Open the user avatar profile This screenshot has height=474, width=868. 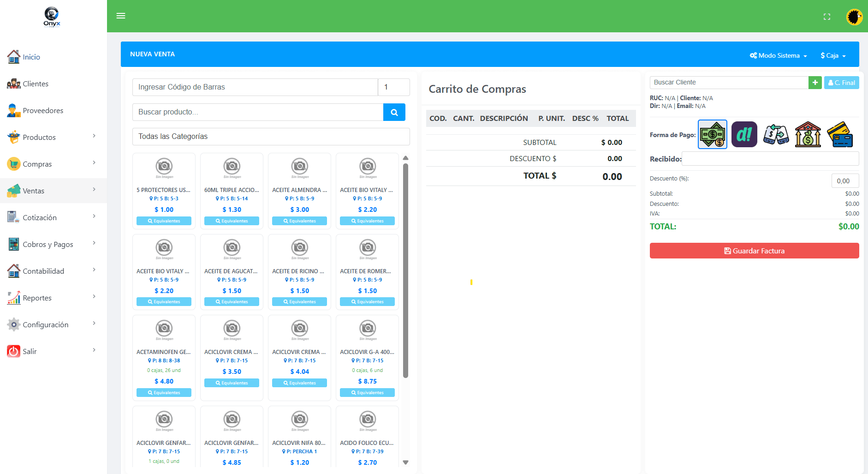pyautogui.click(x=854, y=17)
